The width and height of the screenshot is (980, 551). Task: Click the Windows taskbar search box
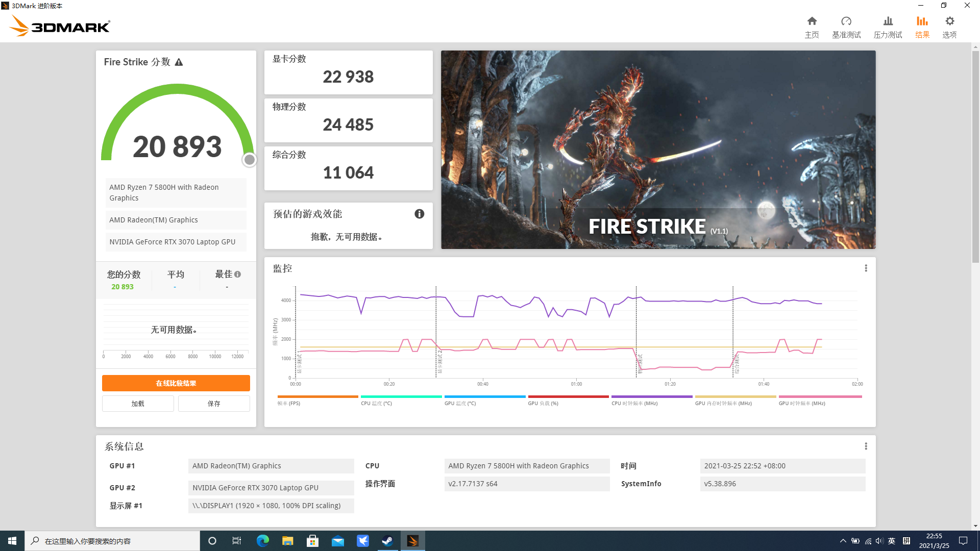(112, 541)
